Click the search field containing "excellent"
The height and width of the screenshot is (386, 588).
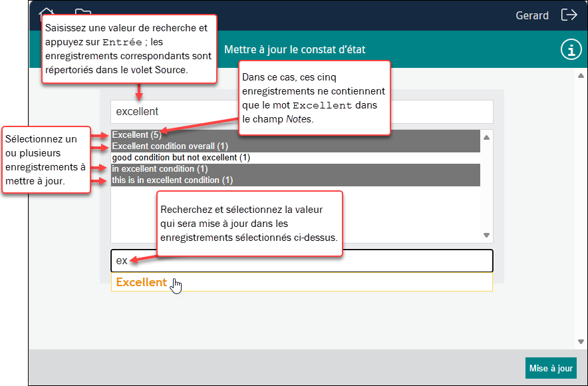click(302, 112)
